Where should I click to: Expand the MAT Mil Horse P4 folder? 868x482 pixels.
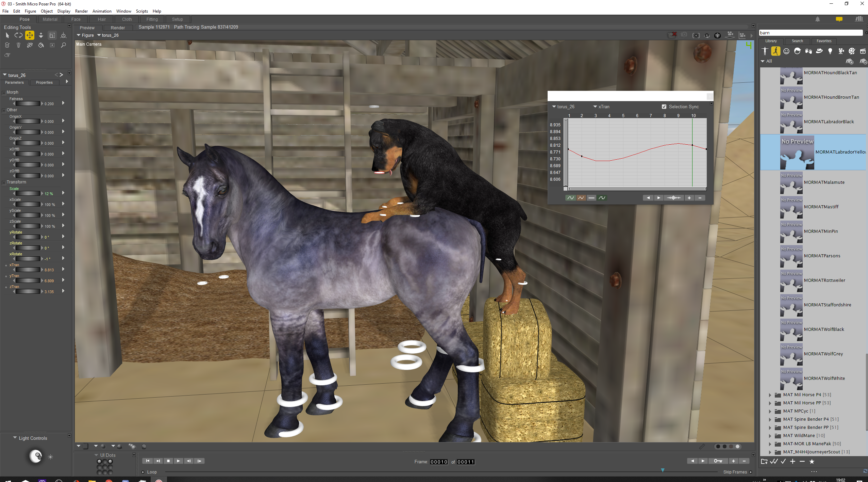click(770, 395)
